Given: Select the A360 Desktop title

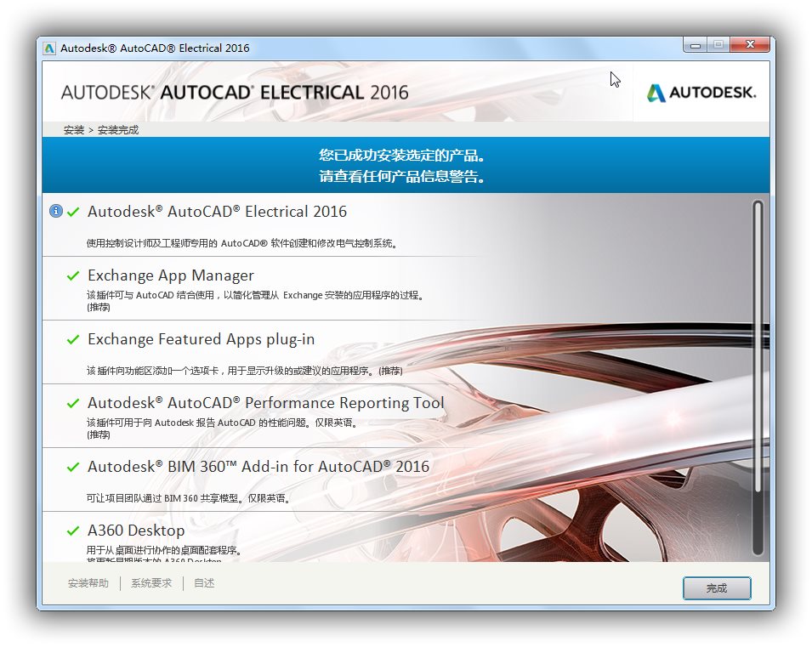Looking at the screenshot, I should [136, 530].
